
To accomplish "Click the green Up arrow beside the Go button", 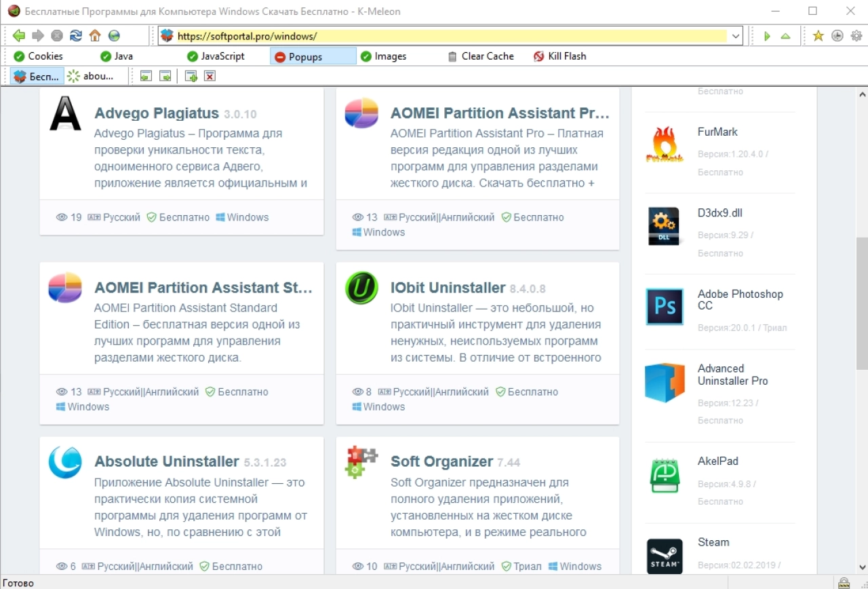I will pyautogui.click(x=785, y=36).
